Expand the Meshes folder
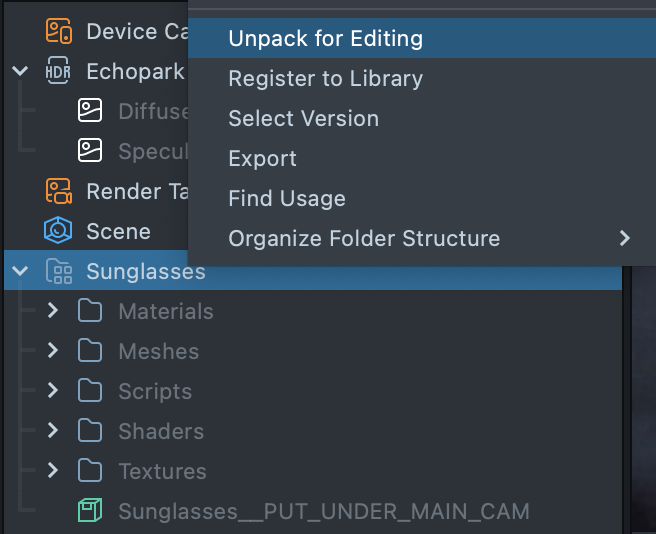Viewport: 656px width, 534px height. pyautogui.click(x=52, y=351)
